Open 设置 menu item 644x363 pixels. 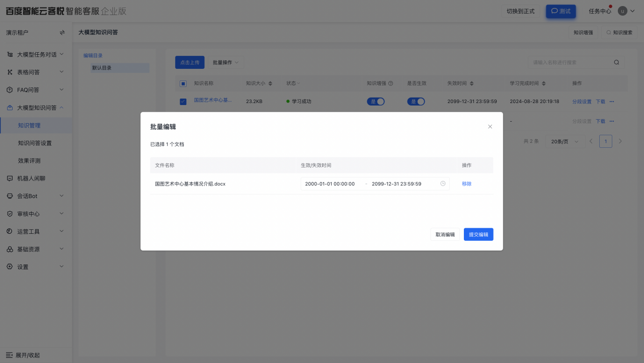tap(36, 267)
